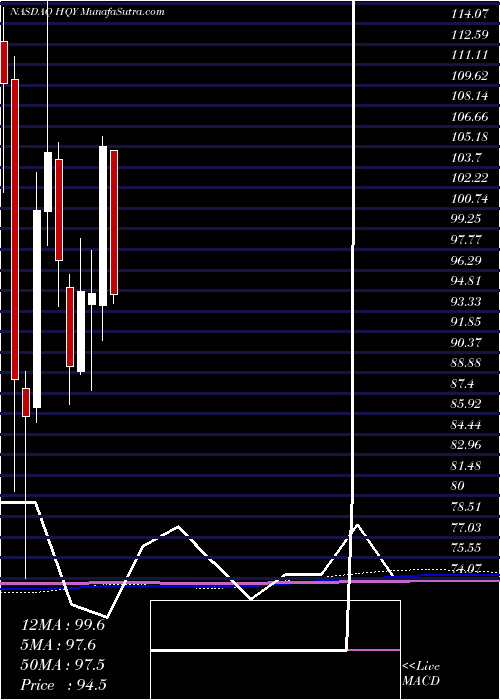Click the 81.48 axis value
Viewport: 500px width, 700px height.
[x=466, y=467]
